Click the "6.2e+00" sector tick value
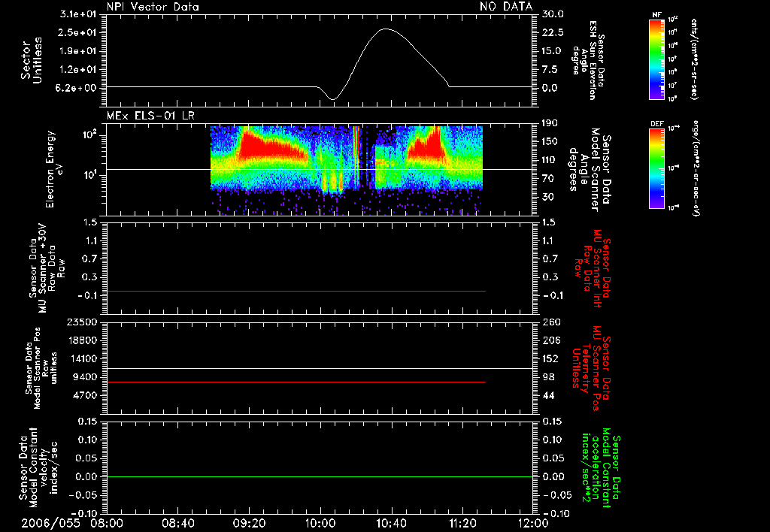This screenshot has height=532, width=770. [77, 89]
